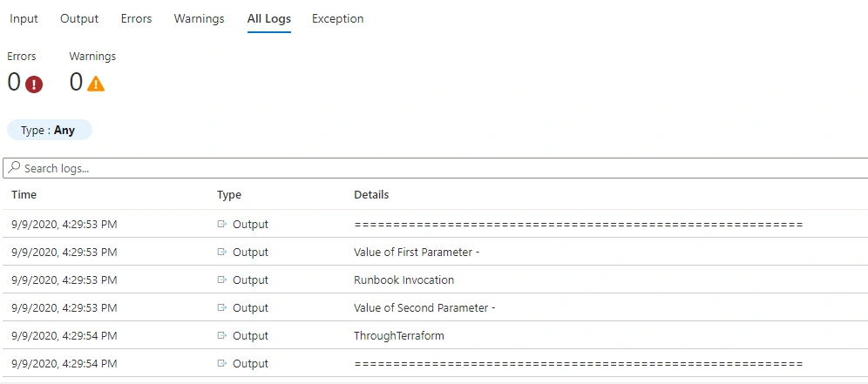This screenshot has height=384, width=868.
Task: Open the Errors tab
Action: click(x=136, y=18)
